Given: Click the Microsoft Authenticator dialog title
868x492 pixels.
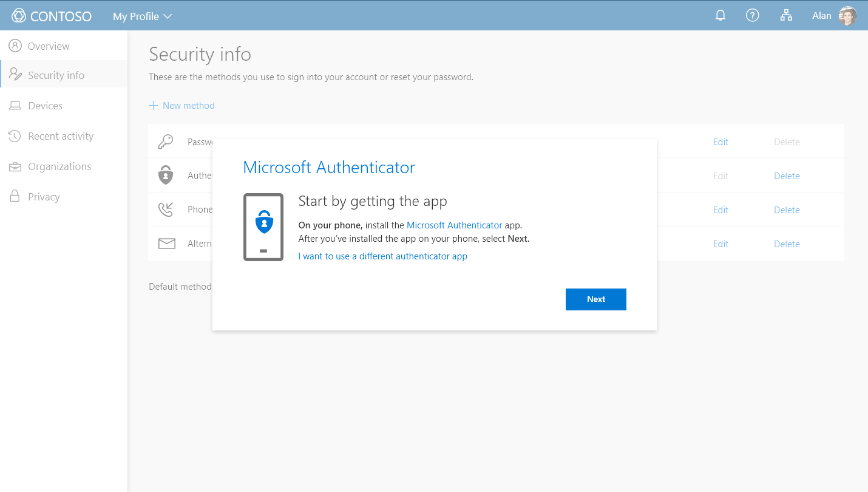Looking at the screenshot, I should coord(329,168).
